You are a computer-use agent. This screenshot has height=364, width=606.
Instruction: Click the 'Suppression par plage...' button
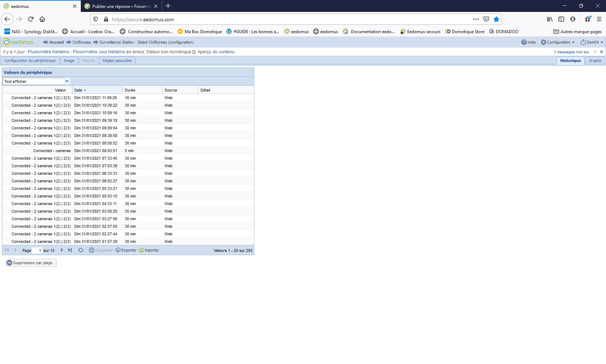(31, 263)
